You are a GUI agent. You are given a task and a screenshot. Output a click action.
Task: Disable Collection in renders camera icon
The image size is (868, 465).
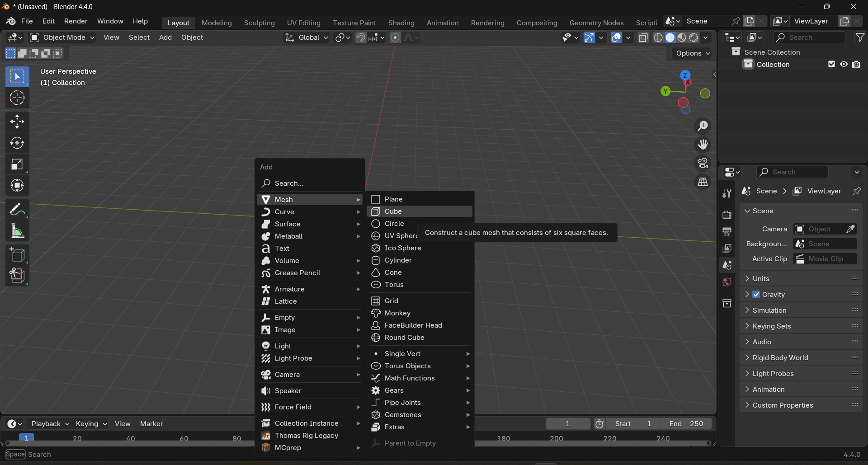click(856, 65)
